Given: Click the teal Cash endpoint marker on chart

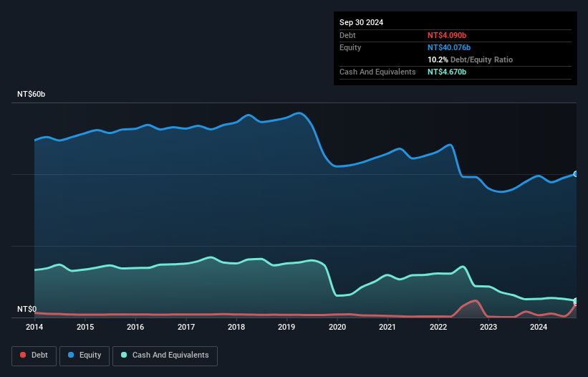Looking at the screenshot, I should 575,300.
